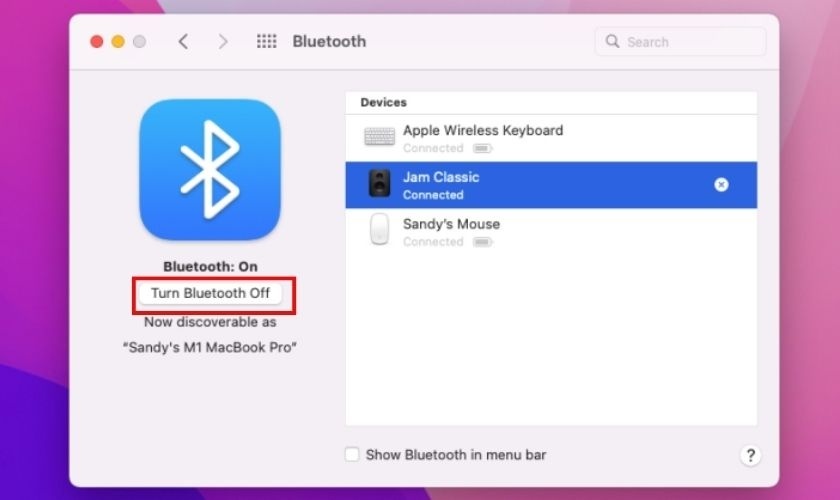The height and width of the screenshot is (500, 840).
Task: Click the Magic Mouse device icon
Action: (379, 229)
